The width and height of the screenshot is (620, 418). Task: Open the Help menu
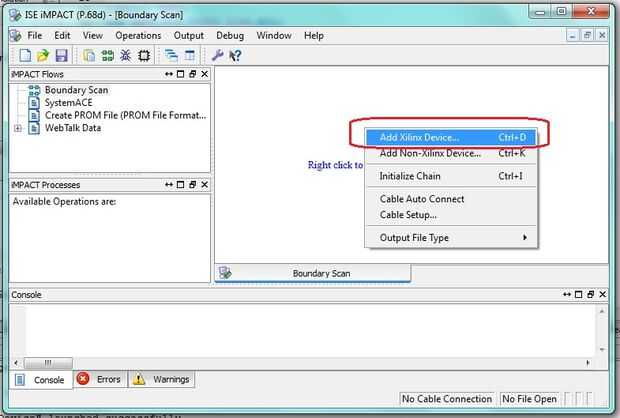[x=314, y=36]
